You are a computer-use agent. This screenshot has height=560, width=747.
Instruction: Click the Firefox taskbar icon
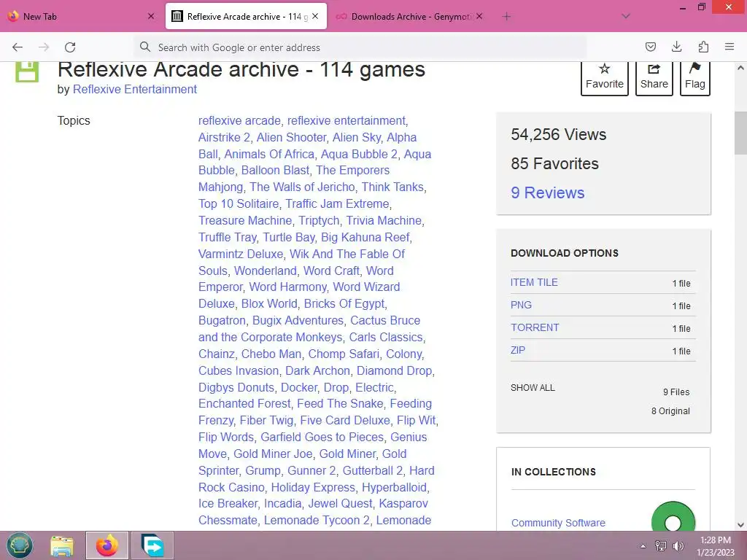click(x=107, y=545)
